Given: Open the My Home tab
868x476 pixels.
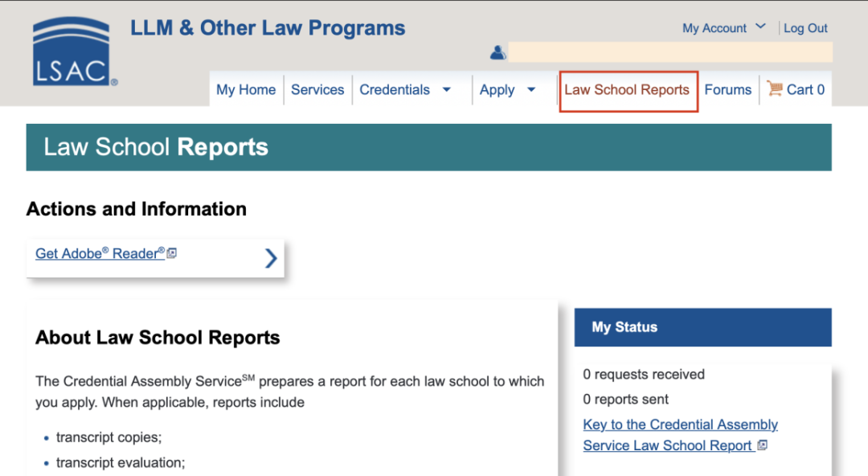Looking at the screenshot, I should tap(246, 90).
